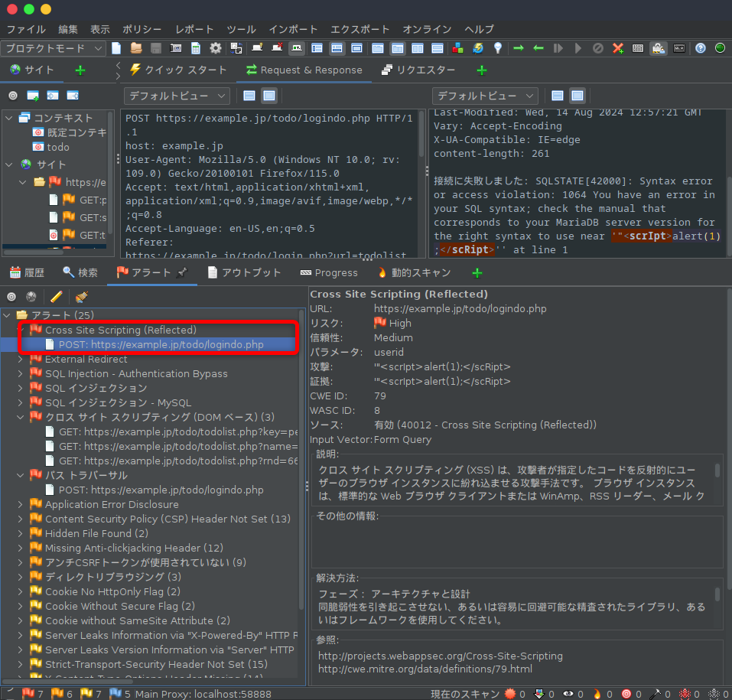The height and width of the screenshot is (700, 732).
Task: Open the レポート menu
Action: pos(194,29)
